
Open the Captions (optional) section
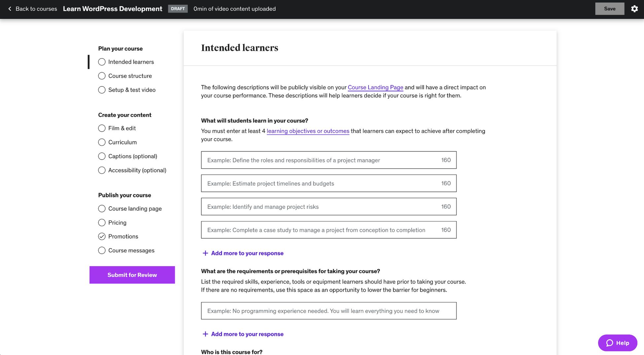pyautogui.click(x=102, y=156)
